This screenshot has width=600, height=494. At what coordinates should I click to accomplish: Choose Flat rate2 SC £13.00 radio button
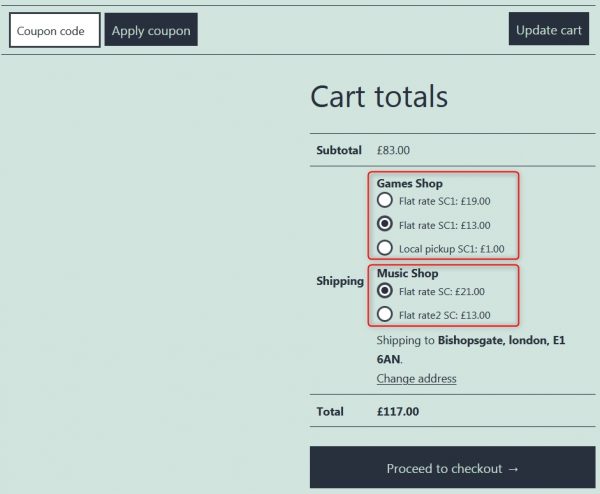[x=385, y=314]
